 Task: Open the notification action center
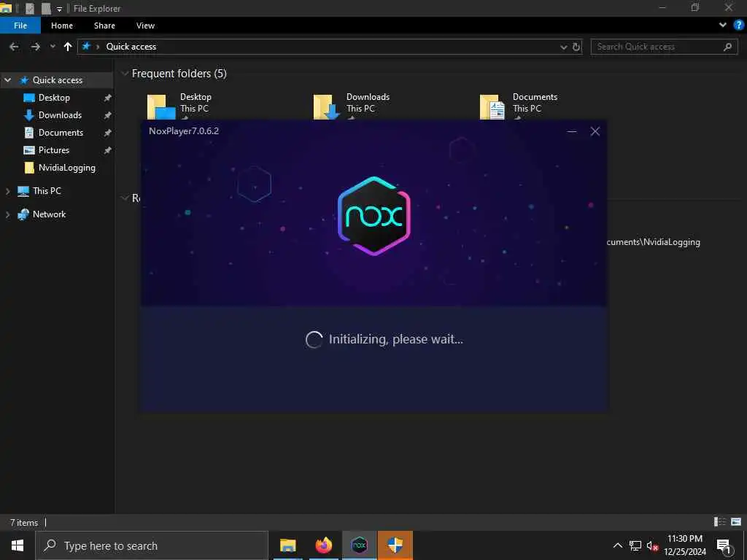click(x=724, y=545)
